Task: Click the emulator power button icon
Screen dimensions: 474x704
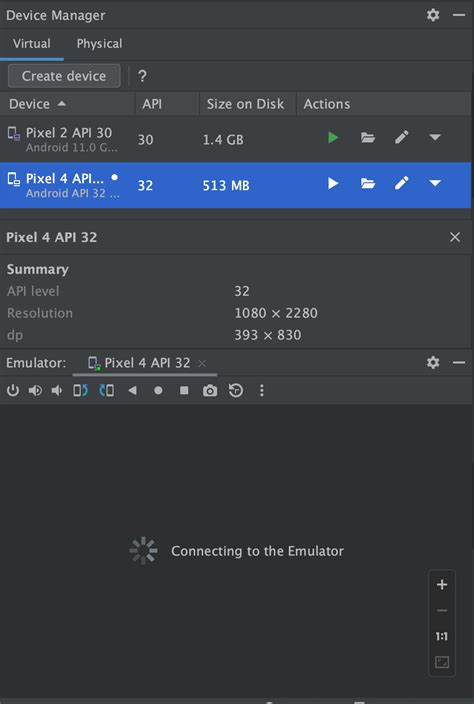Action: coord(13,391)
